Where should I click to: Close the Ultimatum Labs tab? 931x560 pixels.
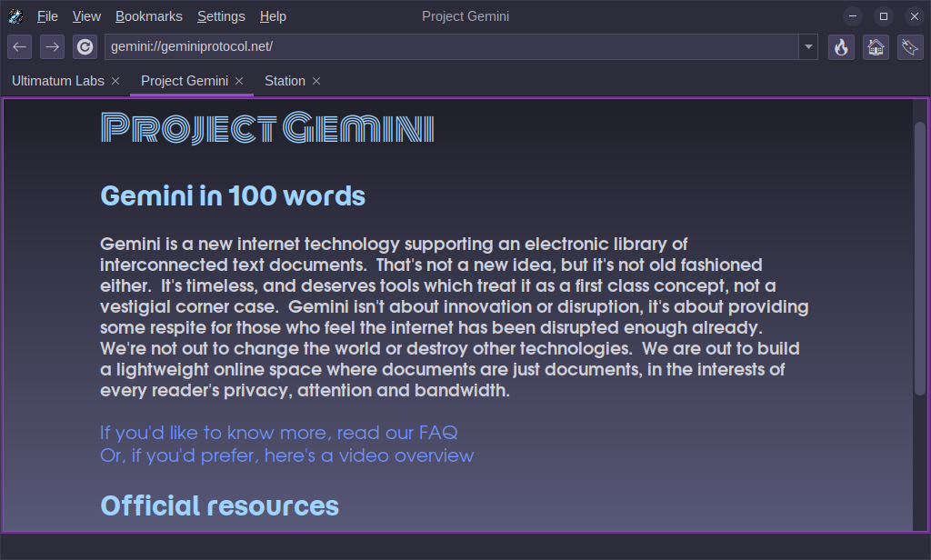pos(115,81)
